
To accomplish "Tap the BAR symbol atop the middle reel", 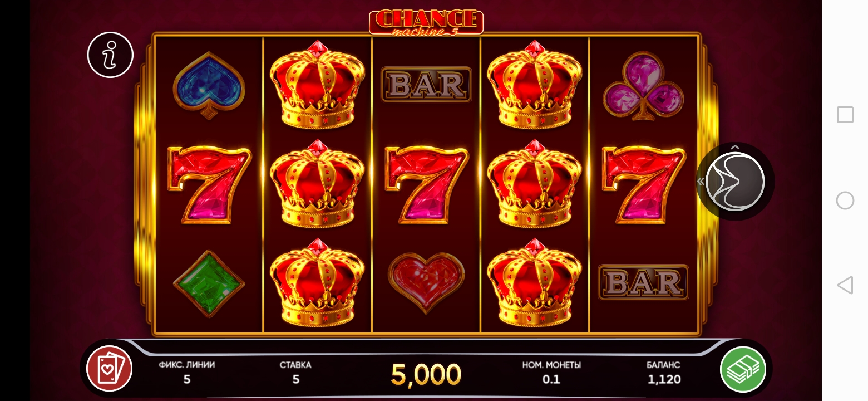I will 426,85.
